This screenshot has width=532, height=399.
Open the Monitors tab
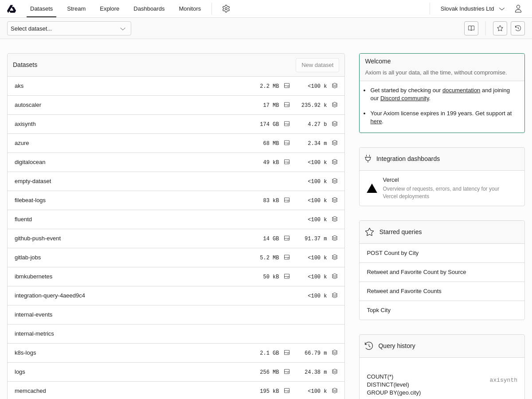click(190, 9)
